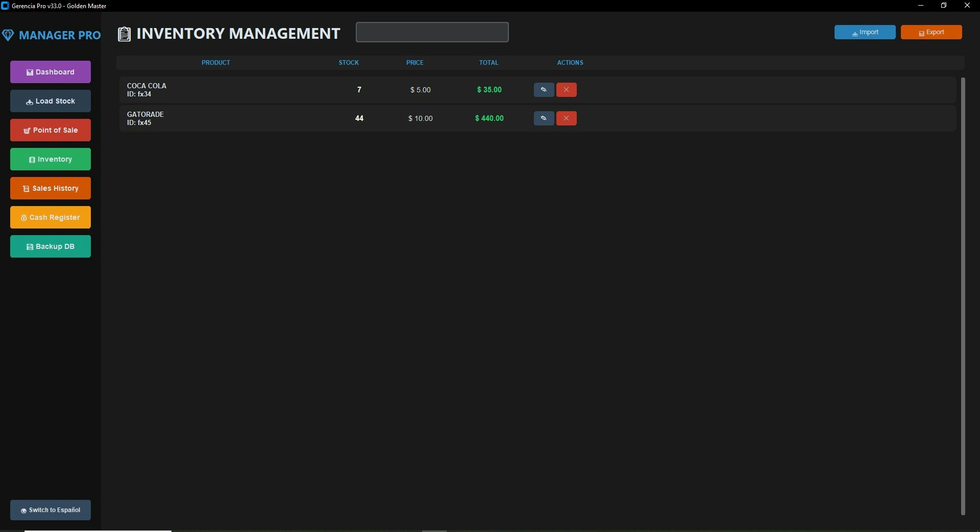Click the MANAGER PRO brand text
This screenshot has width=980, height=532.
(x=60, y=35)
